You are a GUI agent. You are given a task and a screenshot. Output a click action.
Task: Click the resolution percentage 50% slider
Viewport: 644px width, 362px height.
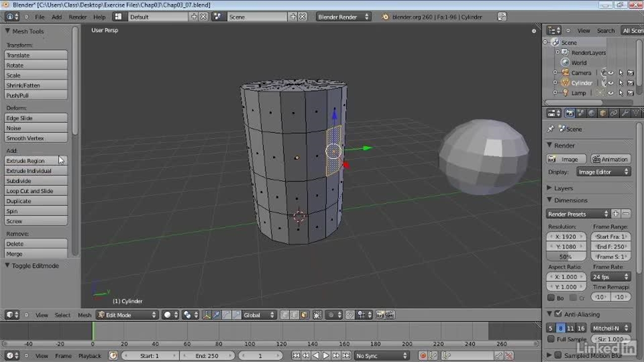pos(566,256)
